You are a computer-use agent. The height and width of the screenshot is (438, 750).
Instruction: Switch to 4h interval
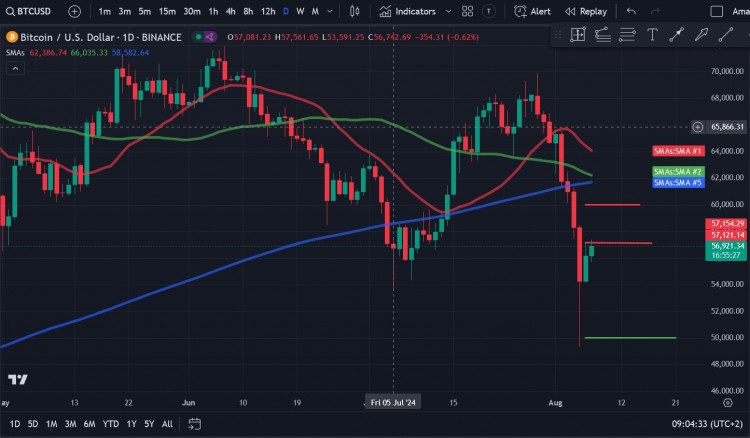coord(231,11)
